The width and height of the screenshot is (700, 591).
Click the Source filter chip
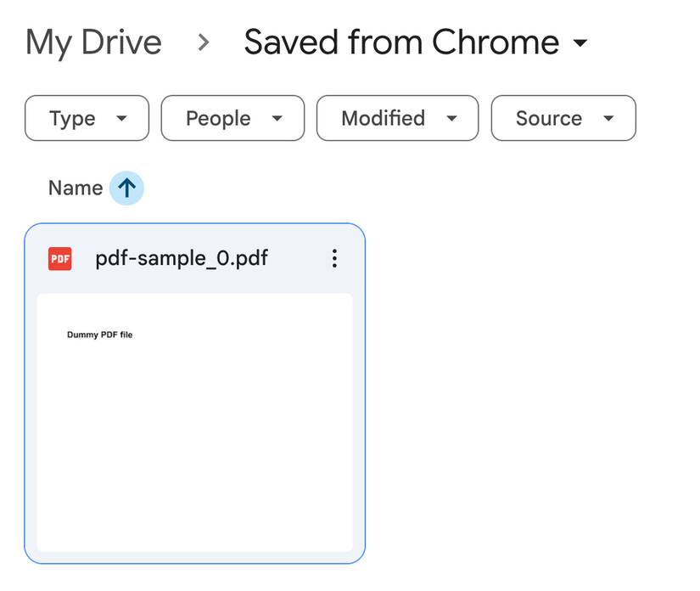coord(563,119)
